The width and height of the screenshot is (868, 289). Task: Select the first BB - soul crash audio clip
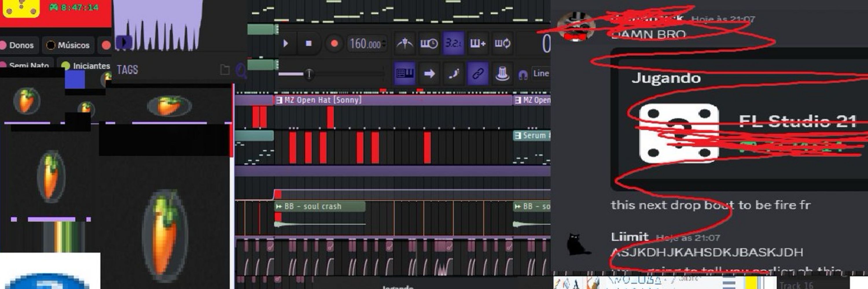pos(320,206)
